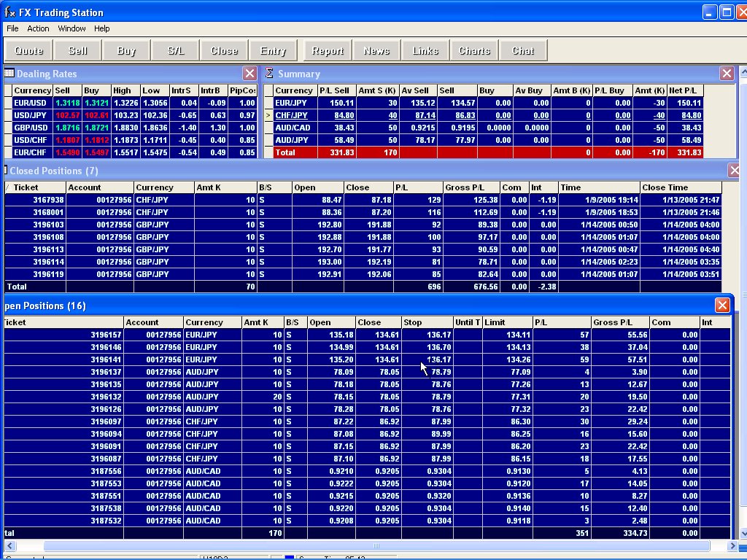Click the Dealing Rates table icon

[9, 74]
